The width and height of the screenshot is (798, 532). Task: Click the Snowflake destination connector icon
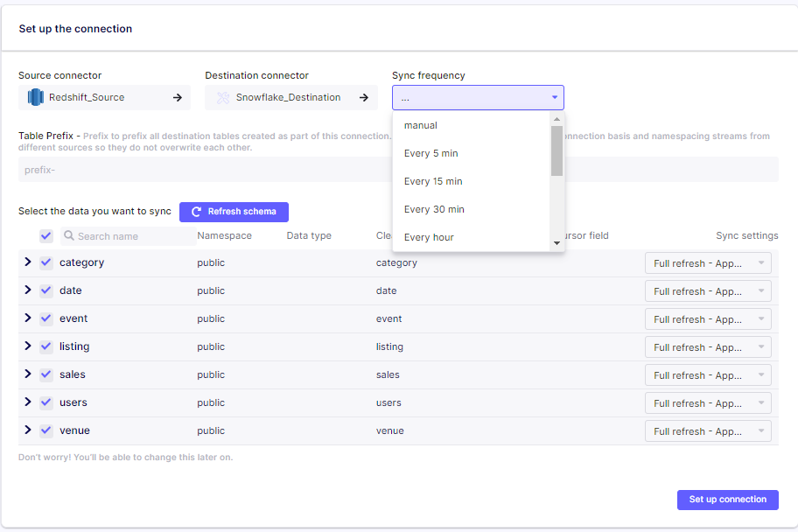221,97
